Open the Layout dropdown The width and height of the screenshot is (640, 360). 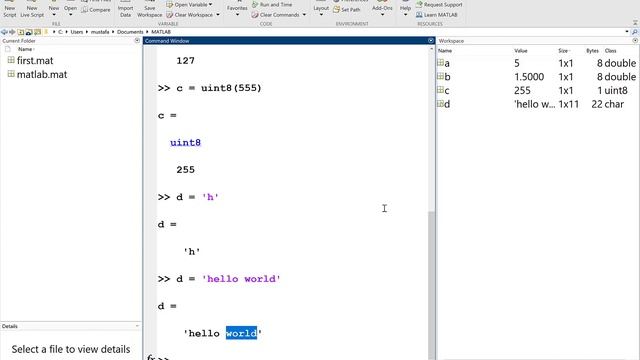(321, 10)
